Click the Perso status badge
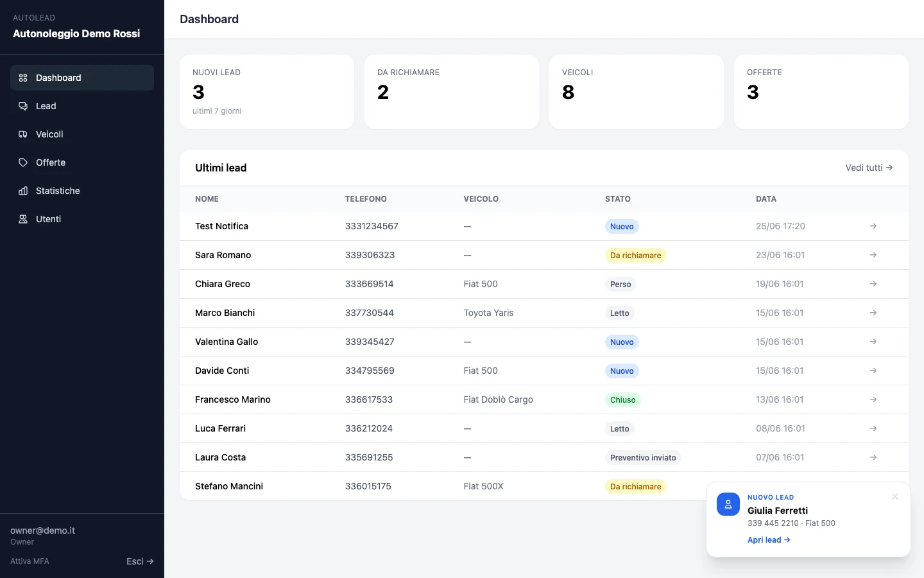924x578 pixels. [620, 284]
